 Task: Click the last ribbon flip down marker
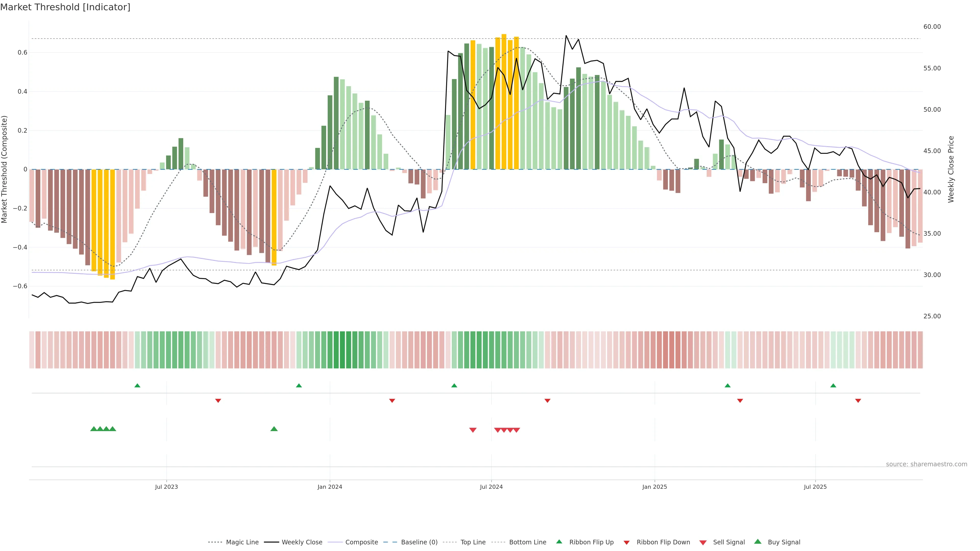click(x=858, y=401)
